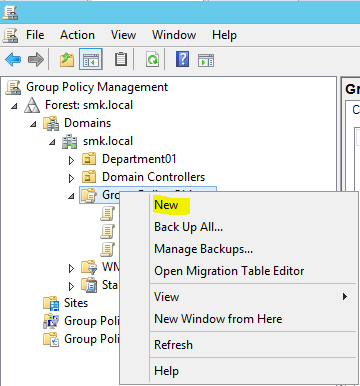Image resolution: width=360 pixels, height=386 pixels.
Task: Click the clipboard Properties toolbar icon
Action: [121, 59]
